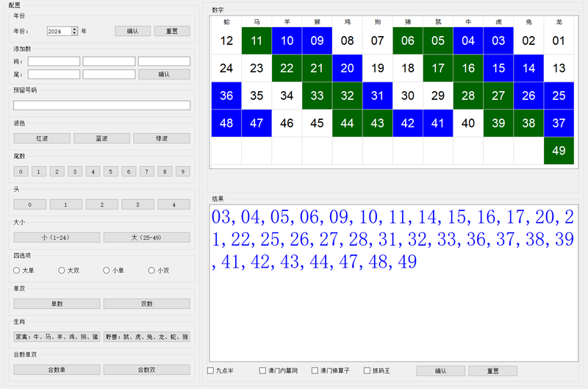Select number cell 01 under 龙

[x=559, y=40]
